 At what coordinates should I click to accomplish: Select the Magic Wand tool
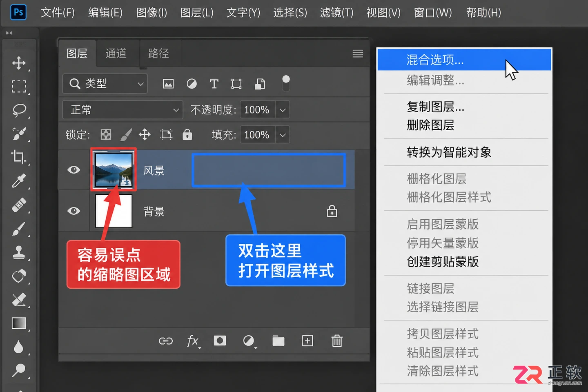pos(19,134)
